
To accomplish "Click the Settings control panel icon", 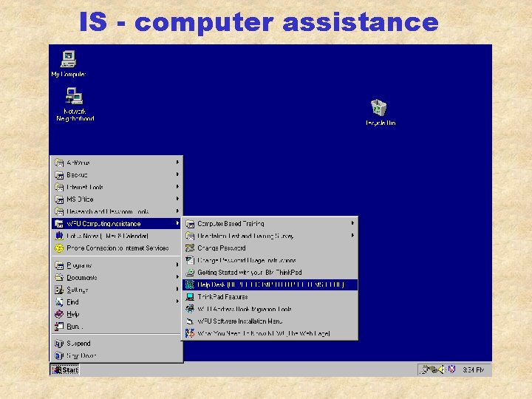I will pyautogui.click(x=59, y=290).
